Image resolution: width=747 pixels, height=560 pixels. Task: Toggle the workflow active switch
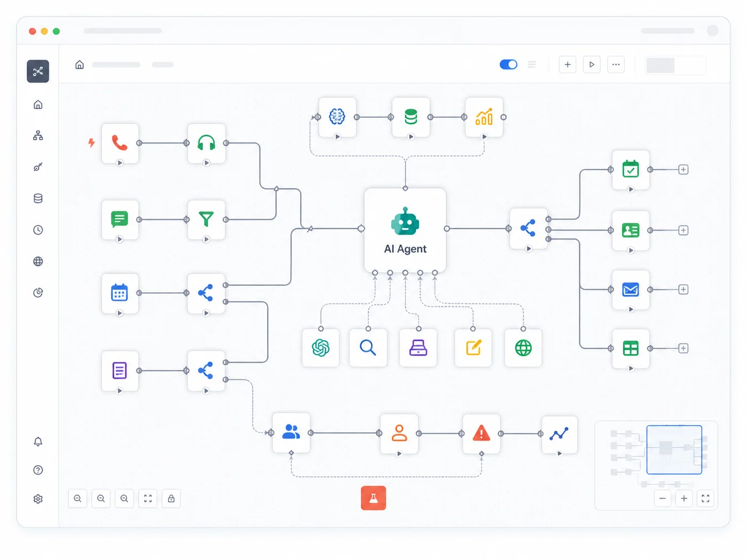coord(508,65)
